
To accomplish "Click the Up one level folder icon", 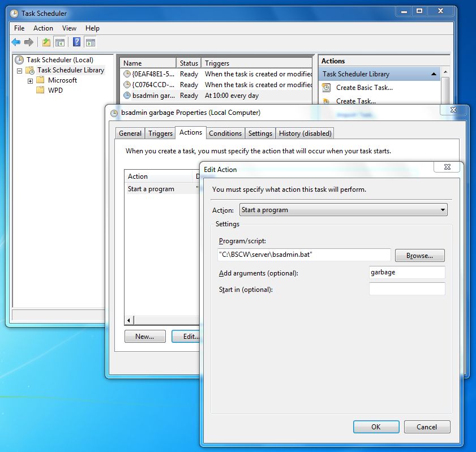I will [x=46, y=42].
